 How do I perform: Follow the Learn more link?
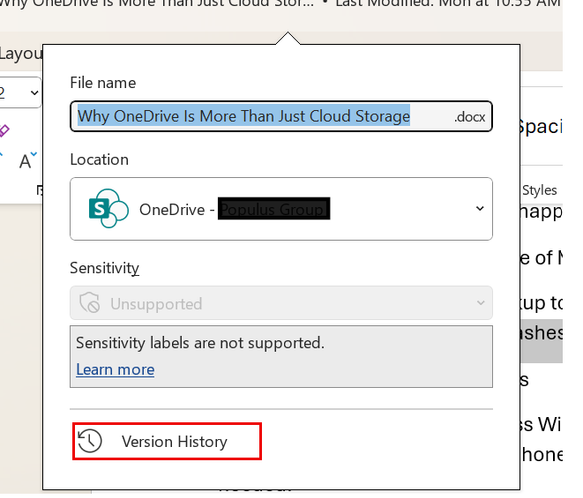pyautogui.click(x=115, y=370)
